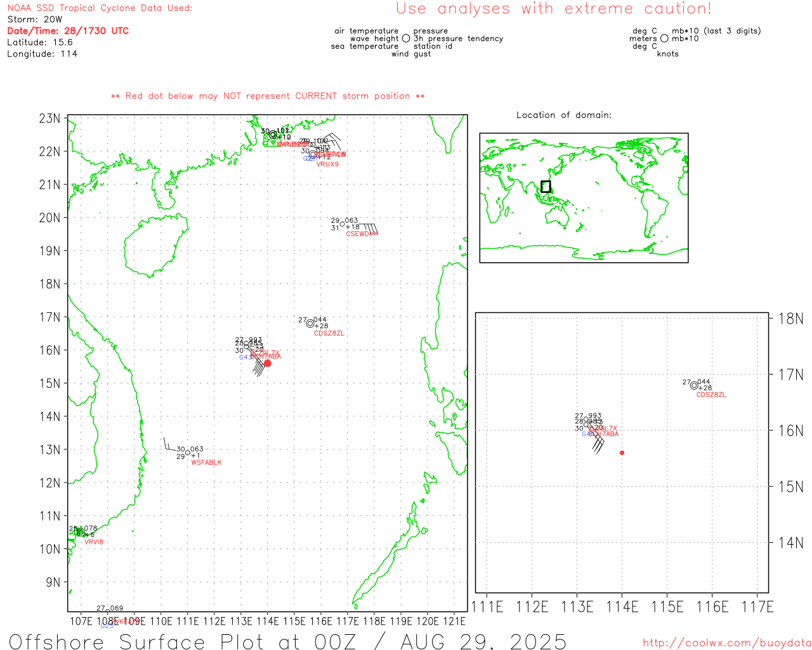Click the 'wind gust' legend label

411,54
